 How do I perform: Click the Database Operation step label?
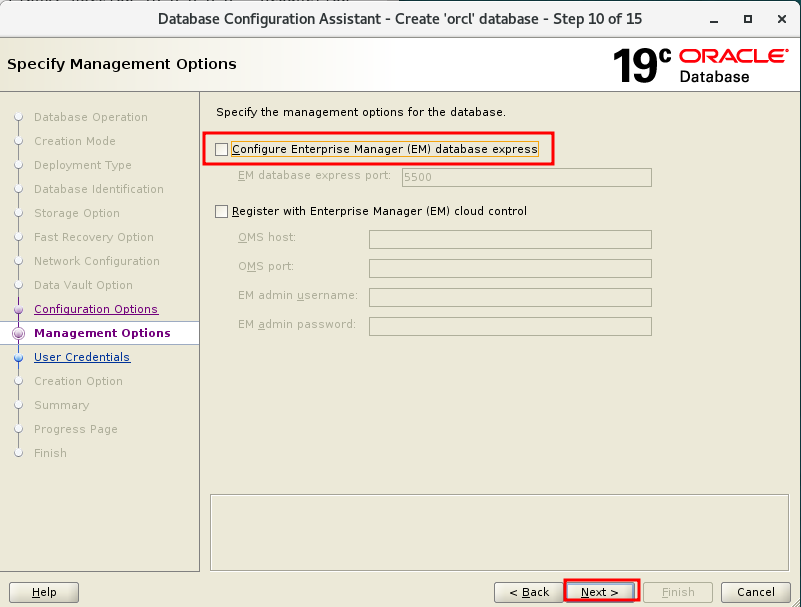click(x=91, y=117)
